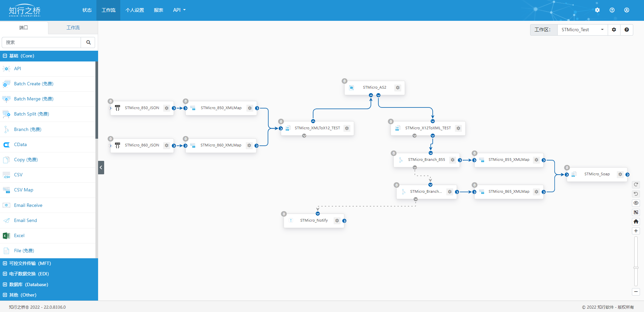The image size is (644, 312).
Task: Open settings gear on STMicro_850_XMLMap node
Action: pos(250,108)
